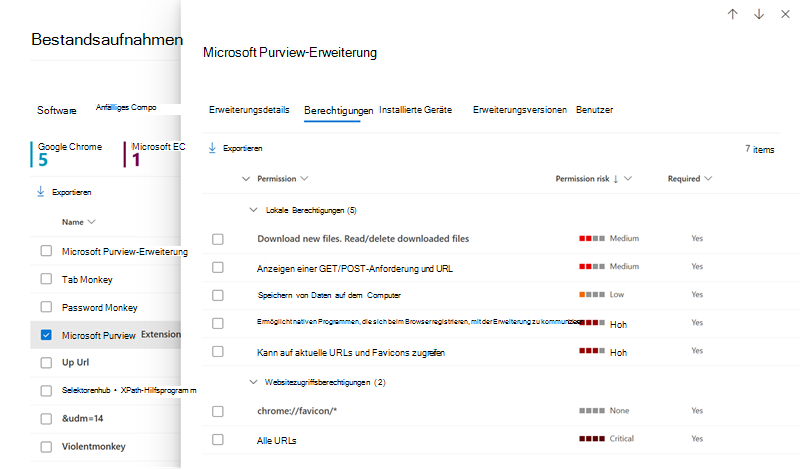
Task: Check the native Programme permission checkbox
Action: click(218, 324)
